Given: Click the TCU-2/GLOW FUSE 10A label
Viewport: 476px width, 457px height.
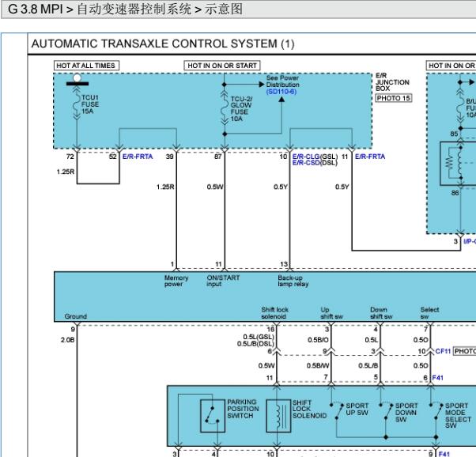Looking at the screenshot, I should point(241,108).
